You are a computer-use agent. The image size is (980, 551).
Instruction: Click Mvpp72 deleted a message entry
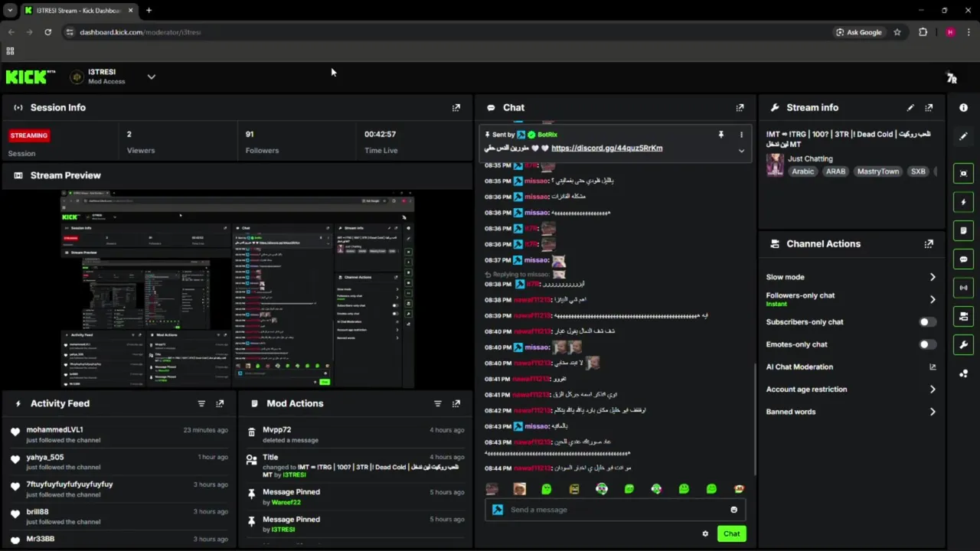coord(356,435)
